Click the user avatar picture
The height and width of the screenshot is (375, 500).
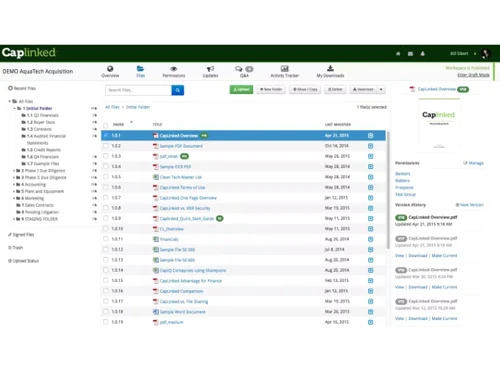486,53
